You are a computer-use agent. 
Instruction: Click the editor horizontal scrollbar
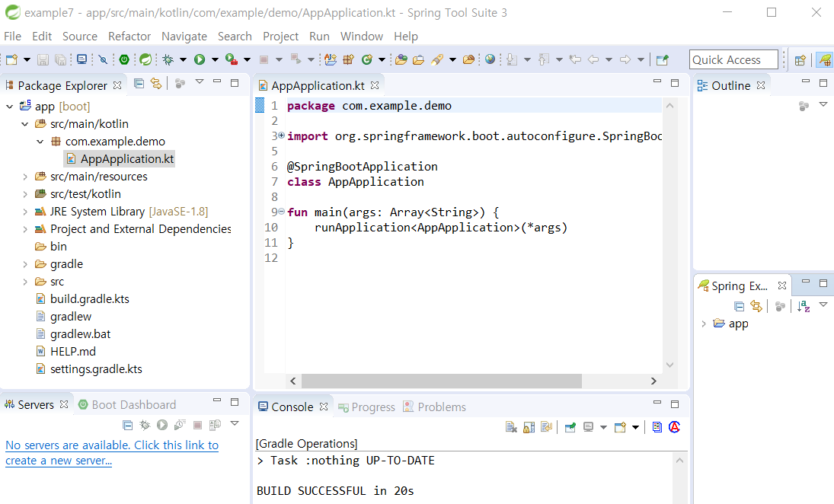point(442,381)
